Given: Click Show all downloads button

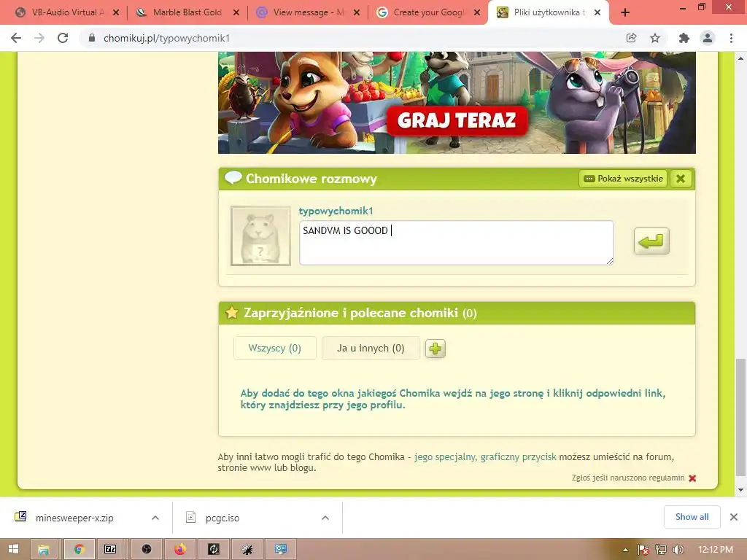Looking at the screenshot, I should click(692, 517).
